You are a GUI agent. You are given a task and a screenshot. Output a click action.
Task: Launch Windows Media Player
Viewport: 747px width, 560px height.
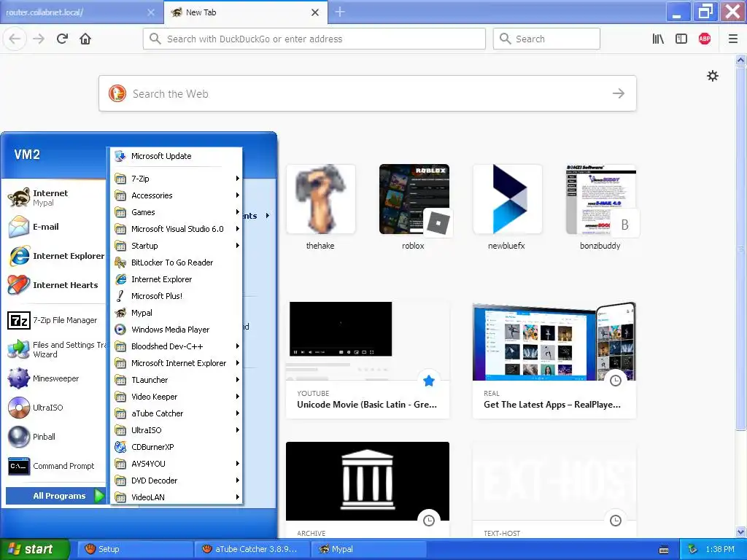click(177, 330)
